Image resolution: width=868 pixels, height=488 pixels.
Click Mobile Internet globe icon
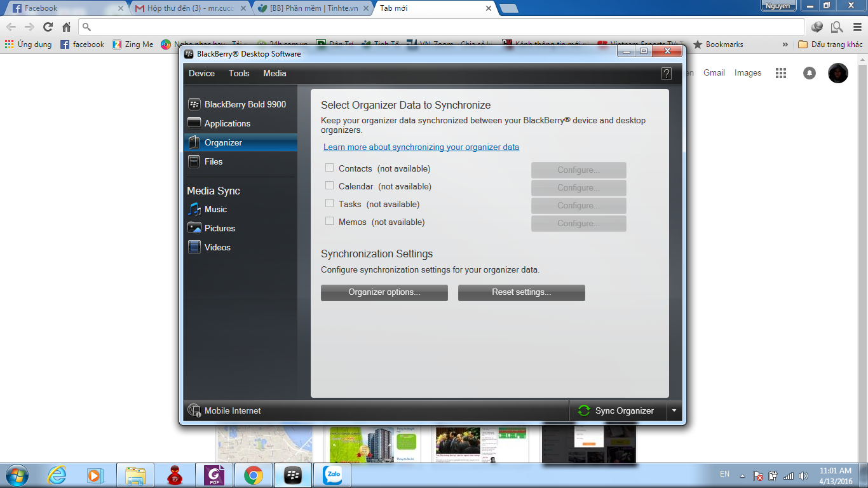pyautogui.click(x=194, y=410)
